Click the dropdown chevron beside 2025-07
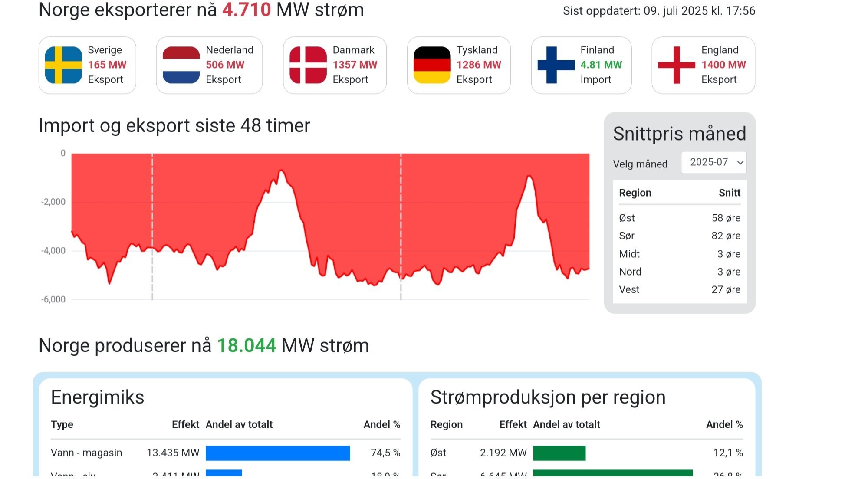Image resolution: width=868 pixels, height=479 pixels. point(740,163)
